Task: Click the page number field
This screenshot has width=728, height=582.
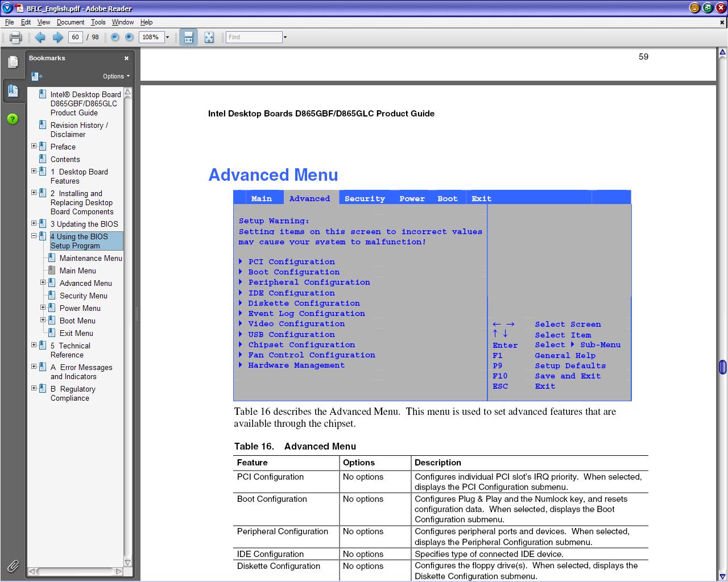Action: click(x=75, y=37)
